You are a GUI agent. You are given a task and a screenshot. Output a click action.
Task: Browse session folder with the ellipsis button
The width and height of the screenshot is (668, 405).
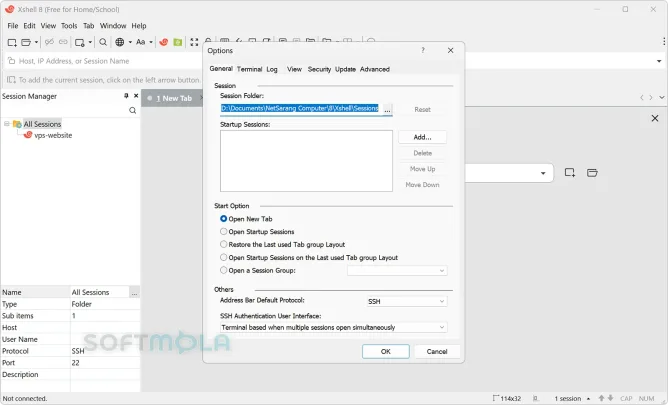pos(387,109)
